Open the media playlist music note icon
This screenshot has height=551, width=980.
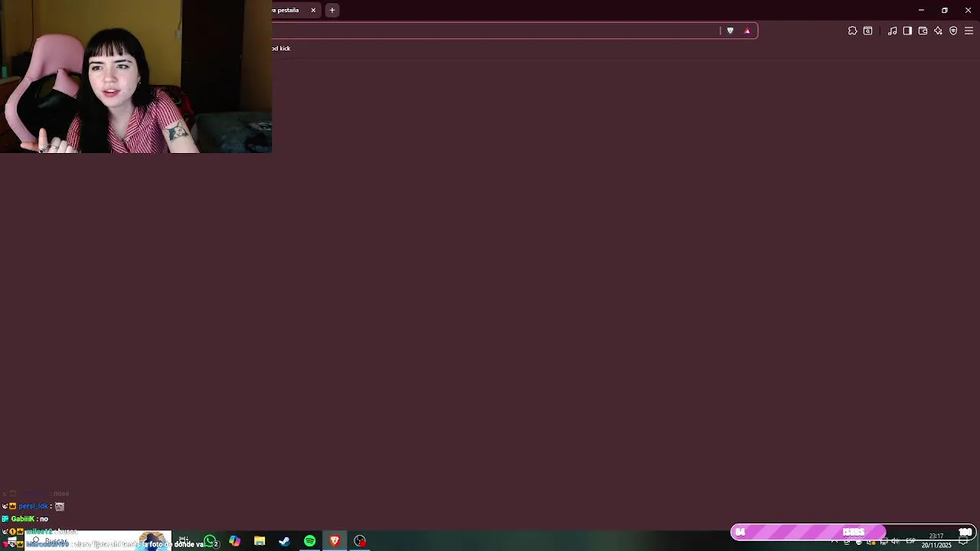click(892, 31)
